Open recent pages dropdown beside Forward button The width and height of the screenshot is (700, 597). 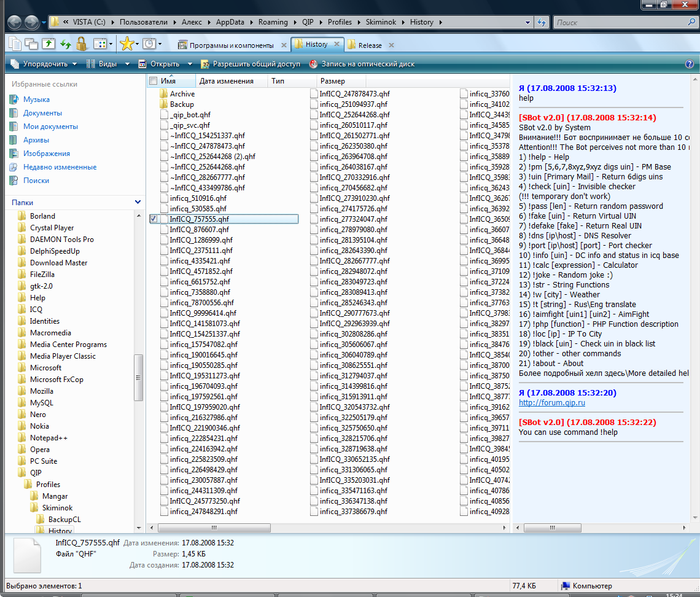(x=44, y=22)
